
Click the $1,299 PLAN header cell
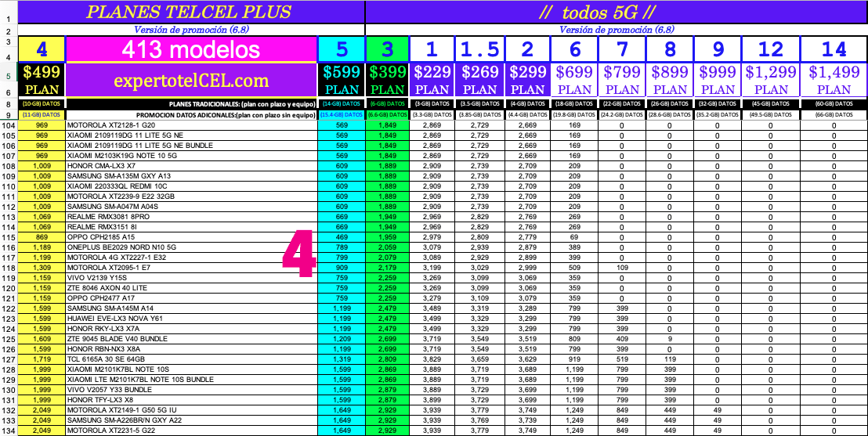tap(771, 81)
